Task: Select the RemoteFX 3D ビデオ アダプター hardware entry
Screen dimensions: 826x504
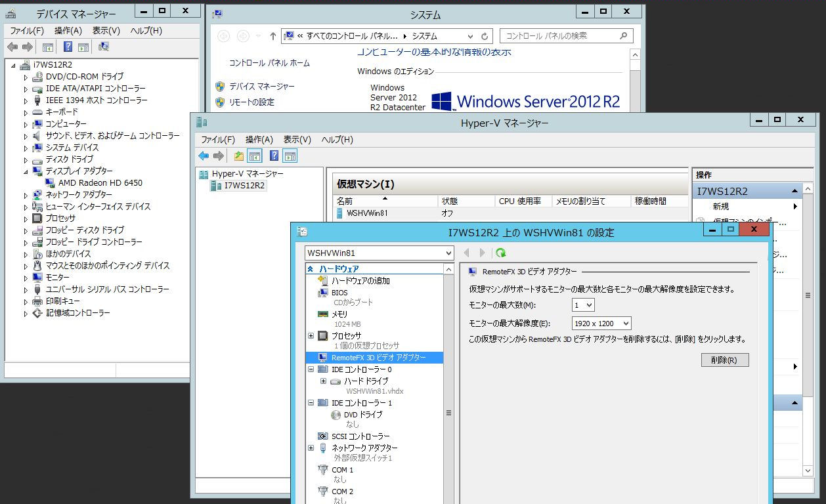Action: click(x=374, y=358)
